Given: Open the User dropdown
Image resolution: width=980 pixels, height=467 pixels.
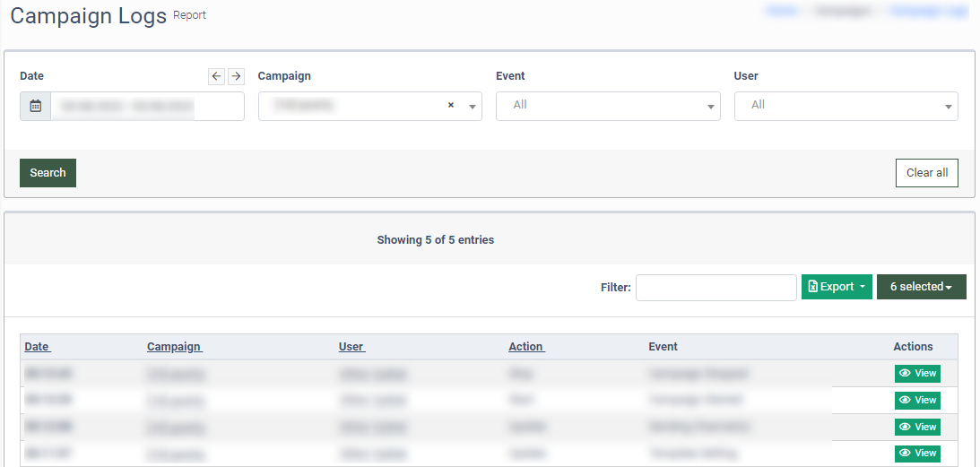Looking at the screenshot, I should point(846,106).
